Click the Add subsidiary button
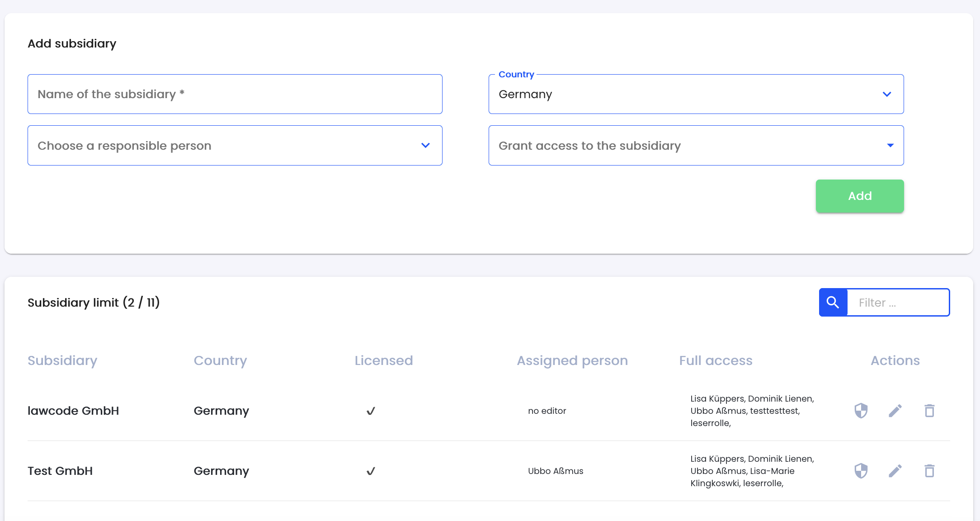The height and width of the screenshot is (521, 980). pyautogui.click(x=859, y=196)
